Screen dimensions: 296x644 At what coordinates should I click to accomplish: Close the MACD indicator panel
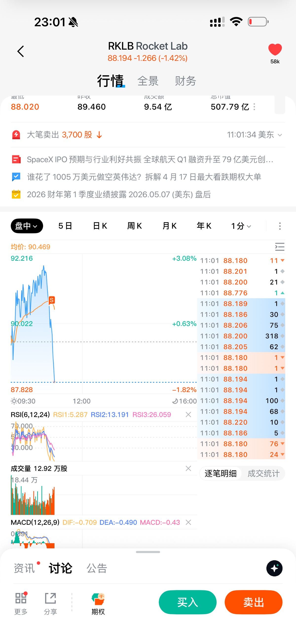pyautogui.click(x=188, y=522)
